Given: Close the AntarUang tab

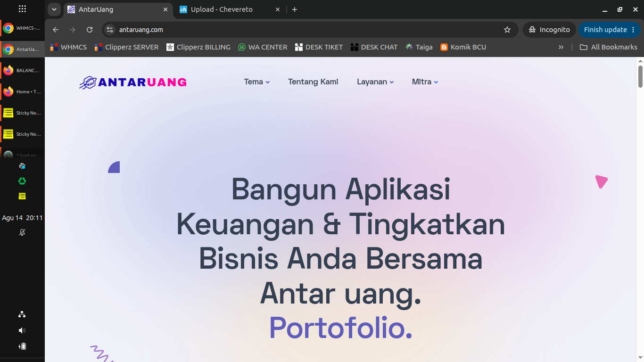Looking at the screenshot, I should (x=165, y=9).
